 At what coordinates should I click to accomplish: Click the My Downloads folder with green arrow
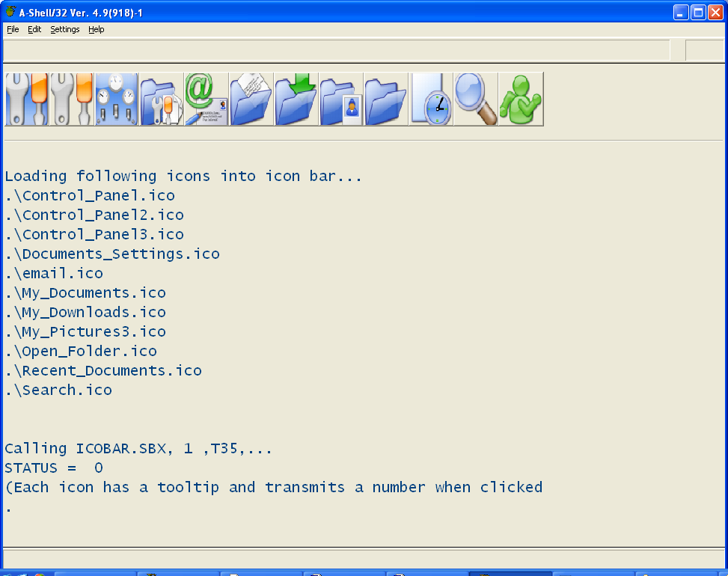point(296,99)
